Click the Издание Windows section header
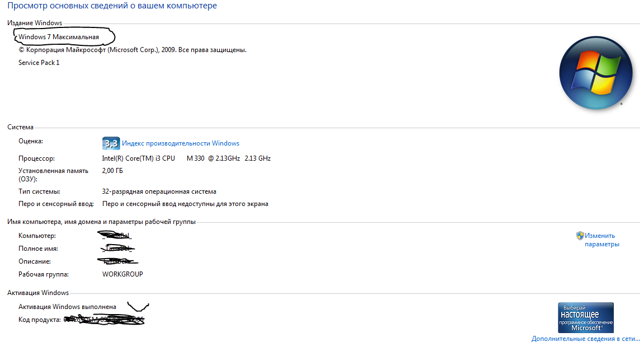This screenshot has width=644, height=351. click(x=35, y=23)
